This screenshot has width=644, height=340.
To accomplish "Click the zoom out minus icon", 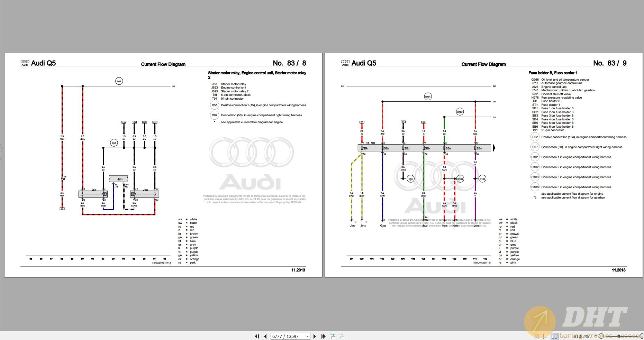I will tap(601, 336).
